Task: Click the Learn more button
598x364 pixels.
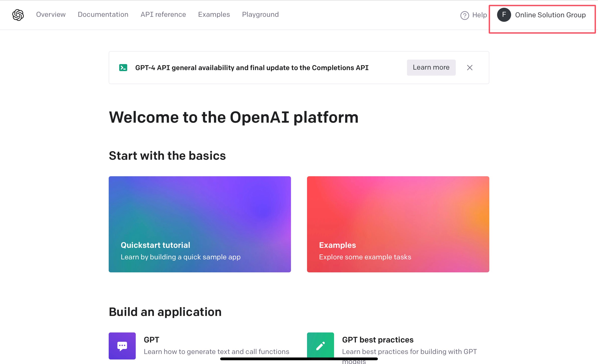Action: [x=431, y=67]
